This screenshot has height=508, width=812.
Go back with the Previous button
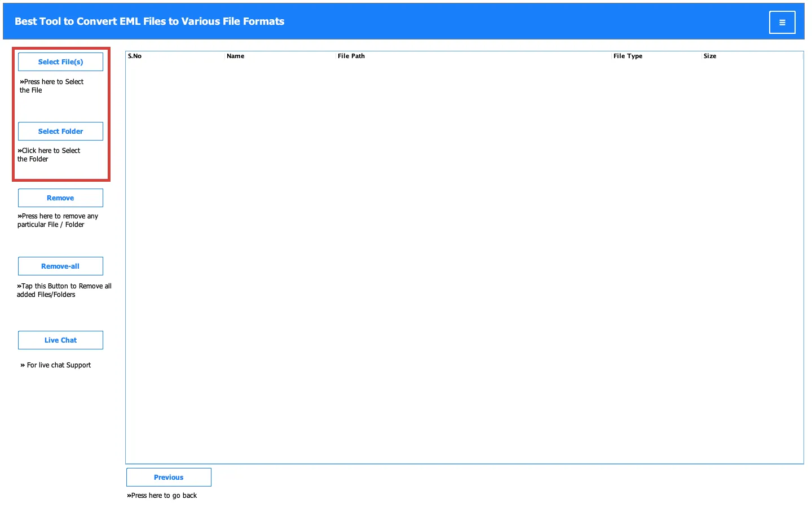coord(169,477)
